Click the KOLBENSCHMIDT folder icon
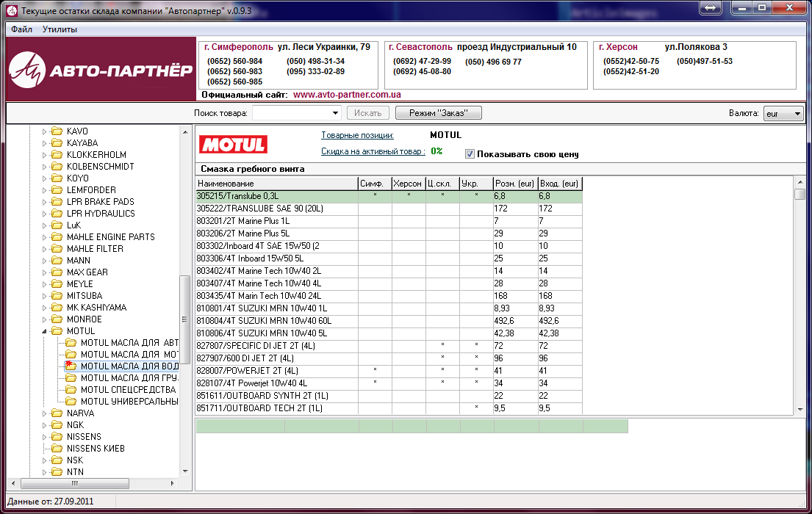The height and width of the screenshot is (514, 812). [x=57, y=167]
